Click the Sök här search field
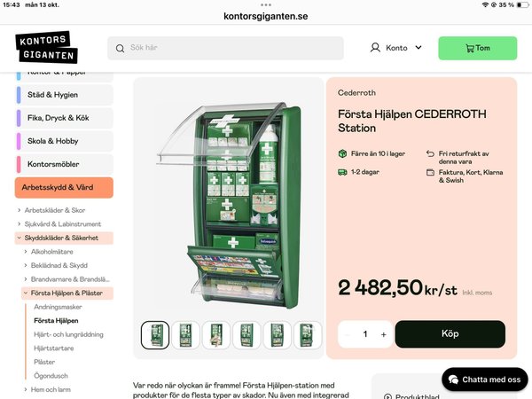 (x=225, y=48)
